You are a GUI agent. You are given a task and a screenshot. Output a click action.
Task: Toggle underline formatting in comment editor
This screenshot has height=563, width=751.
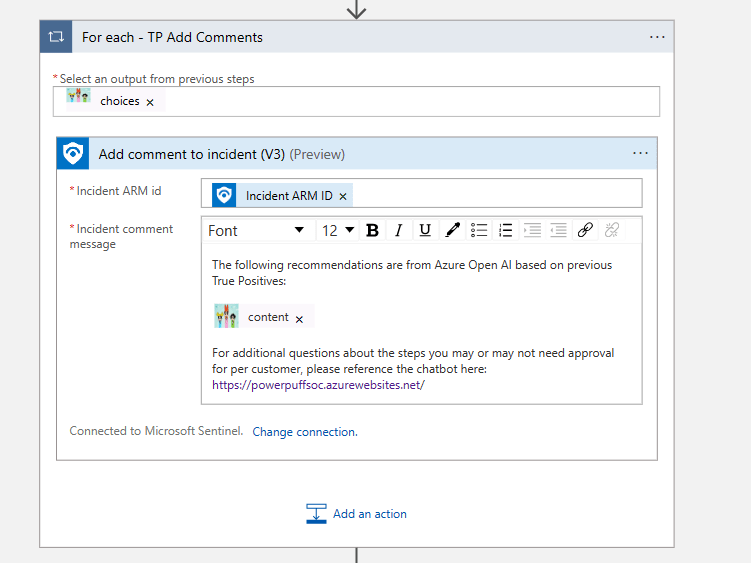click(425, 230)
